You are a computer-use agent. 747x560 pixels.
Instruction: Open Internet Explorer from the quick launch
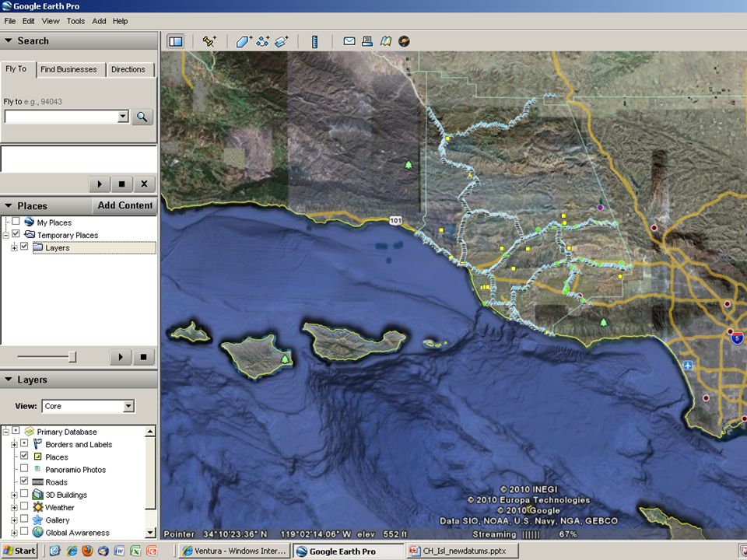click(x=72, y=551)
